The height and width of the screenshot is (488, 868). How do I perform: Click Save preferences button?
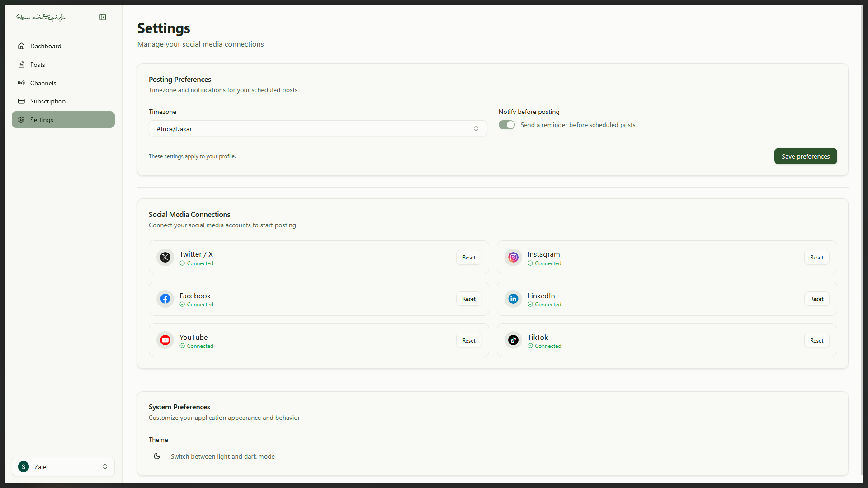(x=805, y=156)
